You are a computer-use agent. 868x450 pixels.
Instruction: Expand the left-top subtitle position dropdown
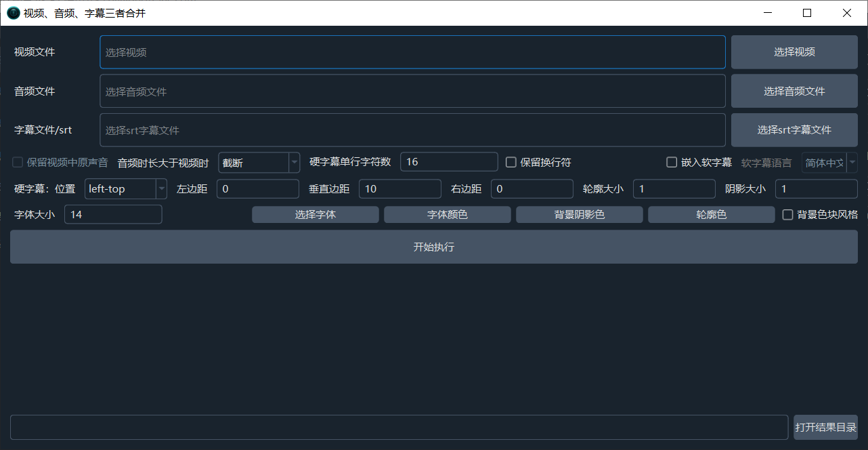click(x=161, y=189)
